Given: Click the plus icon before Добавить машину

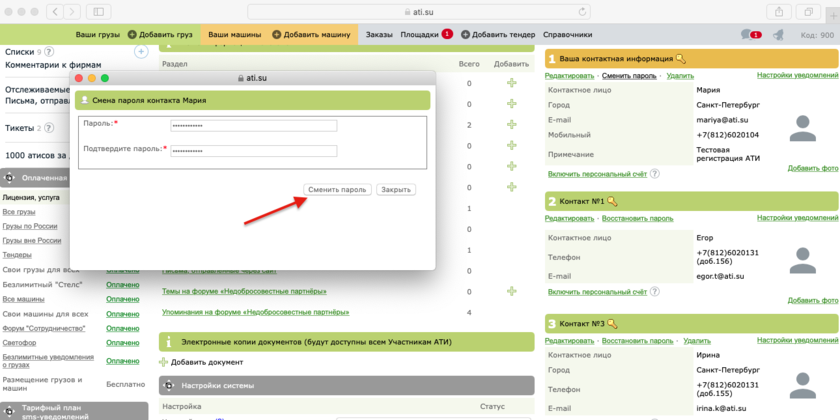Looking at the screenshot, I should [x=276, y=34].
